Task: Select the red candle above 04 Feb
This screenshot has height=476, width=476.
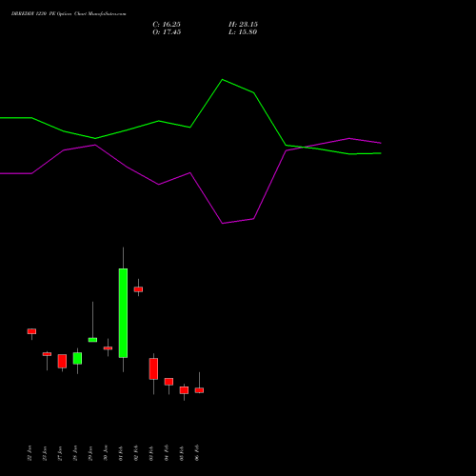Action: click(x=169, y=382)
